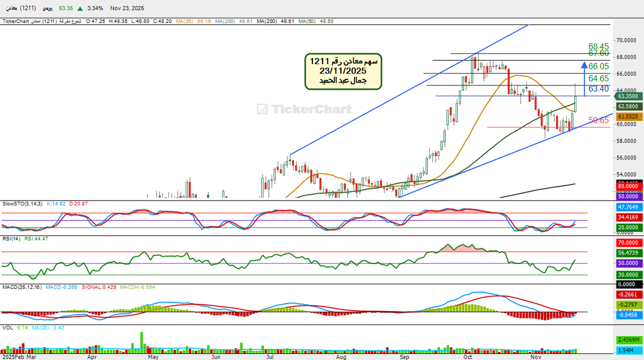
Task: Click the Jun label on time axis
Action: (x=216, y=356)
